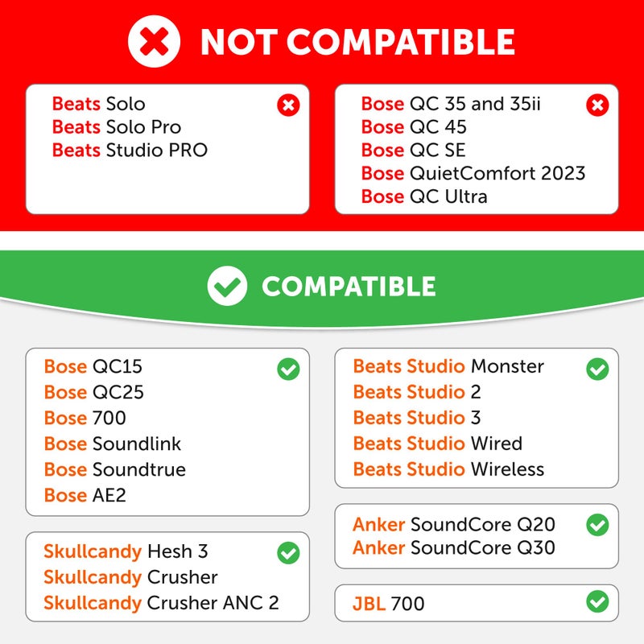Click the Skullcandy Crusher ANC 2 entry
Viewport: 644px width, 644px height.
[x=161, y=603]
